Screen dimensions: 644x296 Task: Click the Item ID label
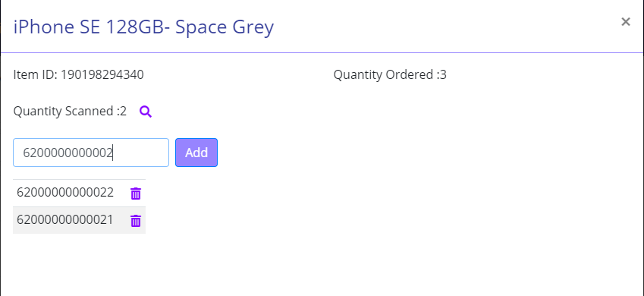36,75
